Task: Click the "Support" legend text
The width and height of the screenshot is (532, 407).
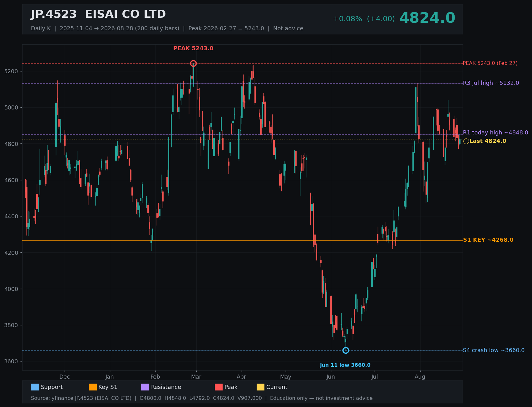Action: pos(52,387)
